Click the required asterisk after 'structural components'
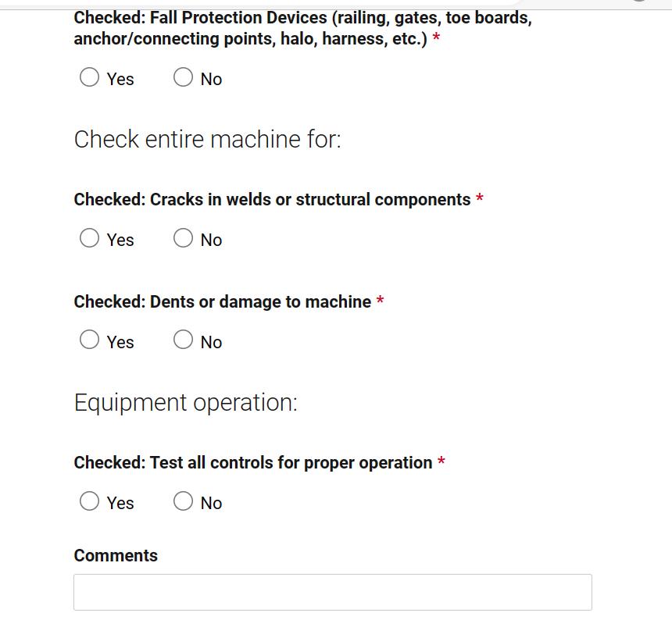672x627 pixels. point(480,198)
